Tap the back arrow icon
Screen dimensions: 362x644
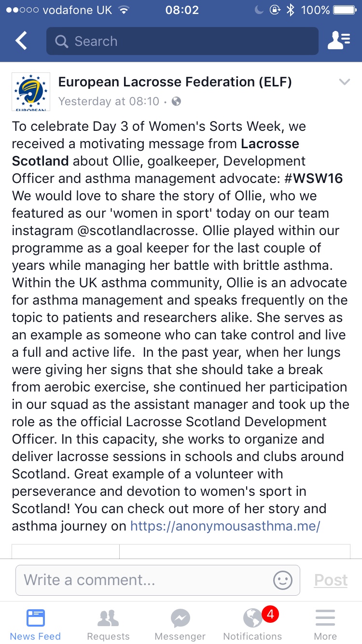[22, 41]
